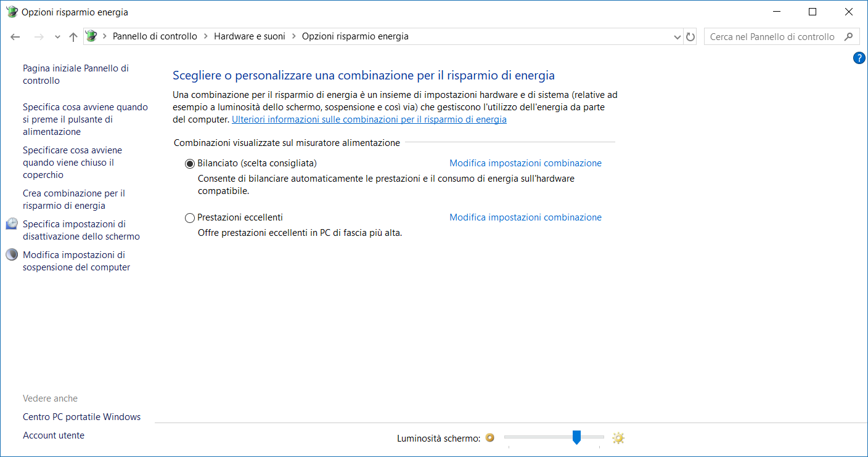Click the Luminosità schermo slider thumb
Image resolution: width=868 pixels, height=457 pixels.
coord(576,437)
